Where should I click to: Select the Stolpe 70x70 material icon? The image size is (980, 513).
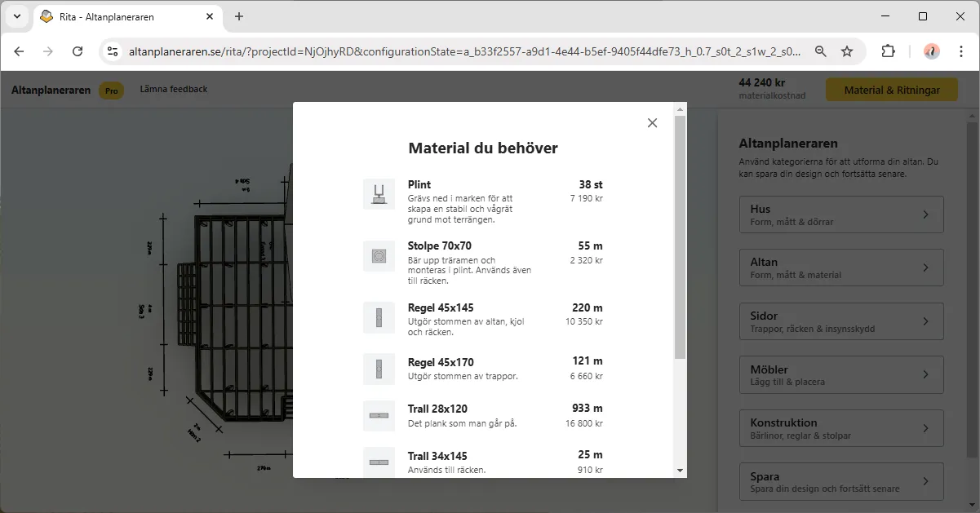[x=379, y=255]
